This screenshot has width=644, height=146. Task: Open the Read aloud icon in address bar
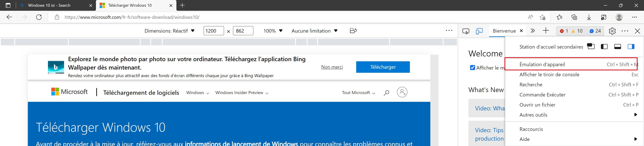point(530,17)
